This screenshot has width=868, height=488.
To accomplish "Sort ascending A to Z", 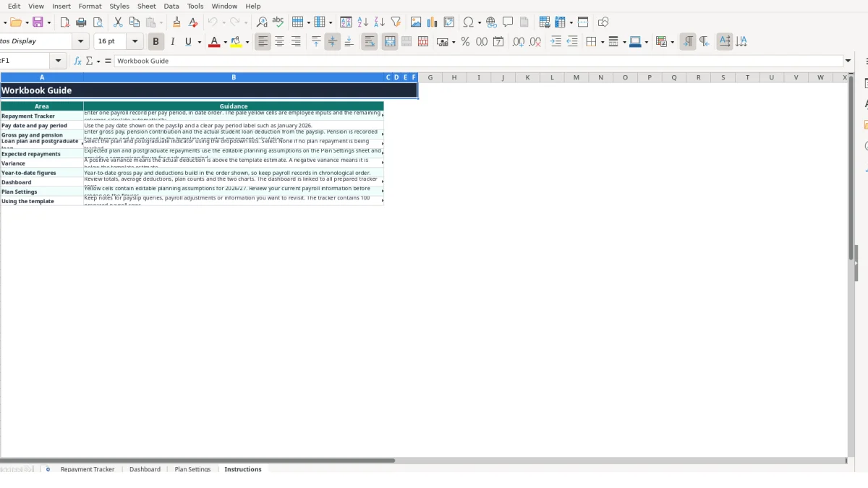I will [x=362, y=22].
